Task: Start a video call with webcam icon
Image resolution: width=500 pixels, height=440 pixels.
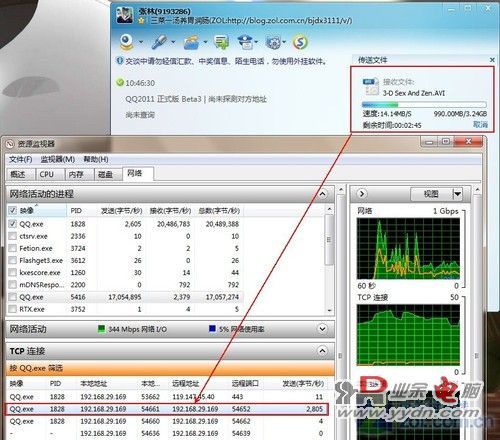Action: pos(127,42)
